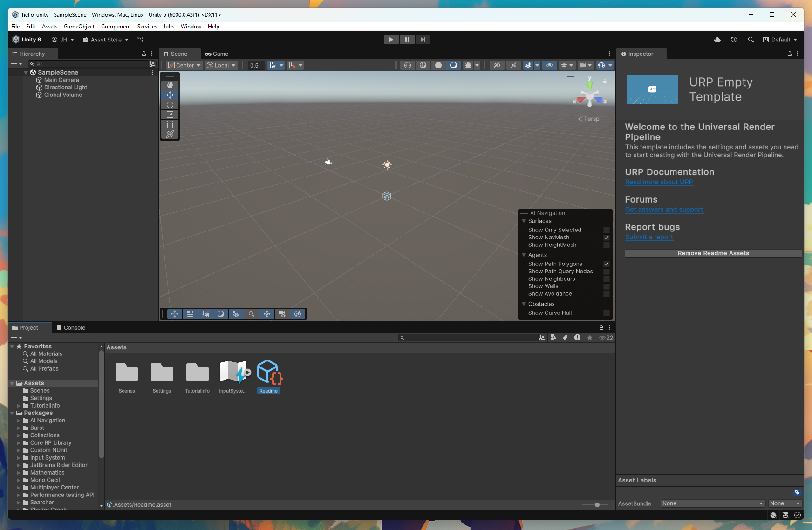Click Search by Import Log Type icon
Image resolution: width=812 pixels, height=530 pixels.
578,338
